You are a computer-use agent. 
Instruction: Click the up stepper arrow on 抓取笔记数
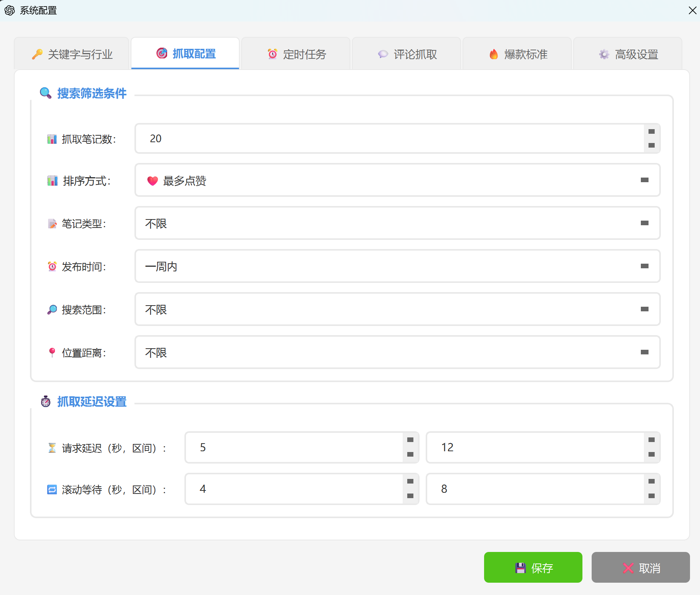(651, 131)
